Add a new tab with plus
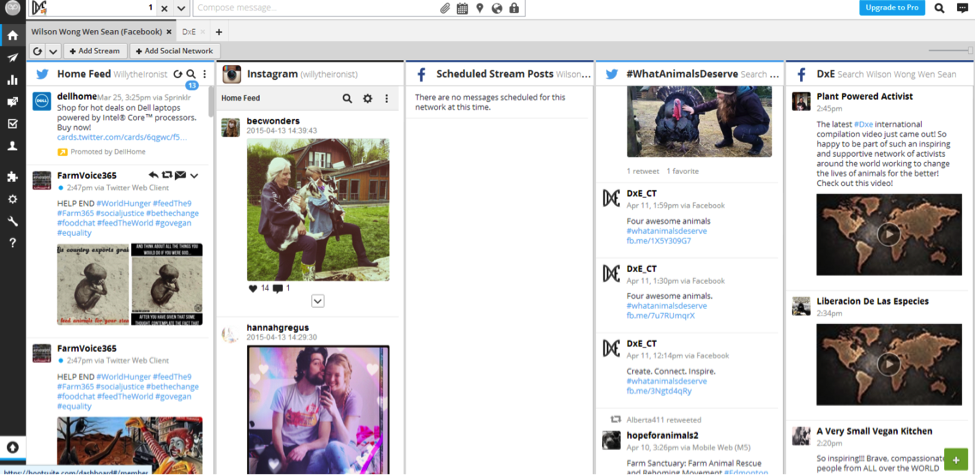This screenshot has width=975, height=475. tap(218, 32)
